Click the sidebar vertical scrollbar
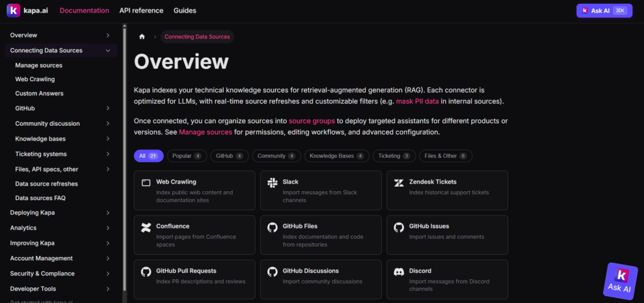The width and height of the screenshot is (644, 303). [x=124, y=157]
